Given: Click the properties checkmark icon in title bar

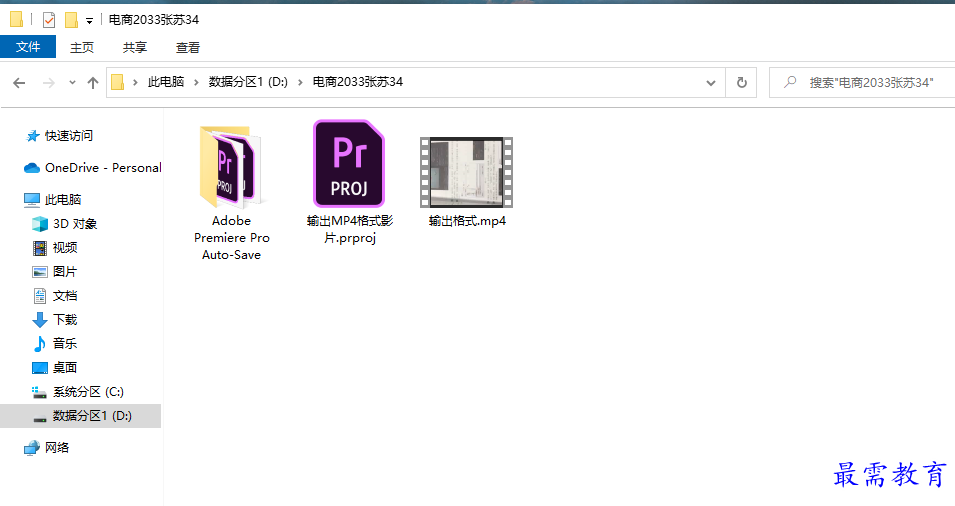Looking at the screenshot, I should point(49,20).
